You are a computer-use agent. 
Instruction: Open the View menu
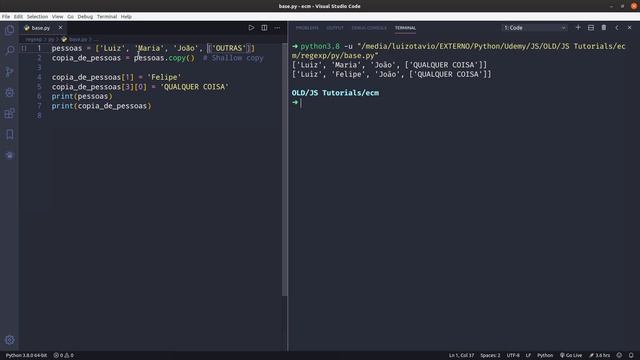(x=57, y=17)
